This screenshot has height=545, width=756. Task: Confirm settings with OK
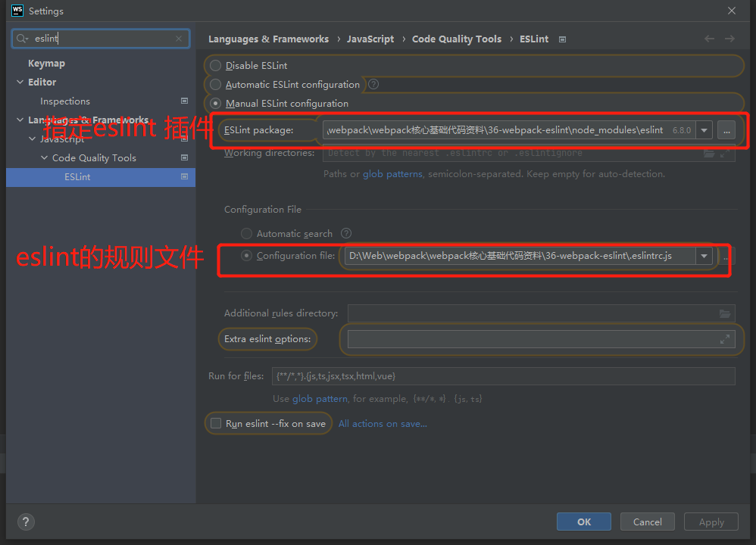pos(584,522)
